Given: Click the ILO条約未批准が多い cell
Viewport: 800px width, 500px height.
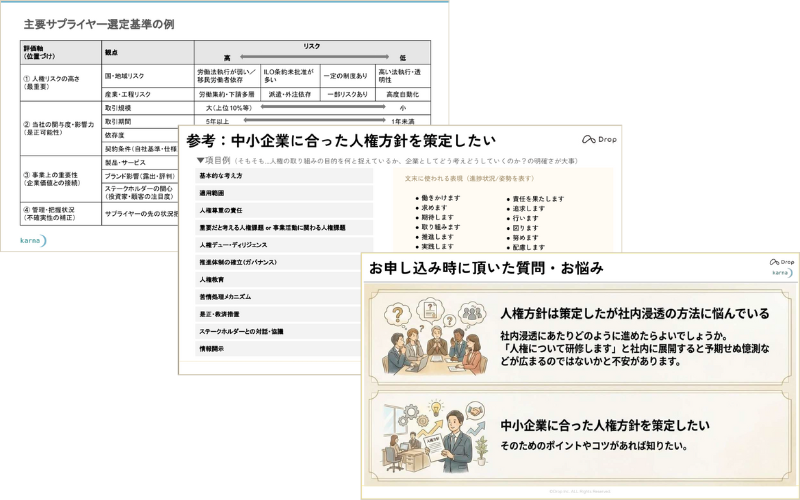Looking at the screenshot, I should pos(290,76).
